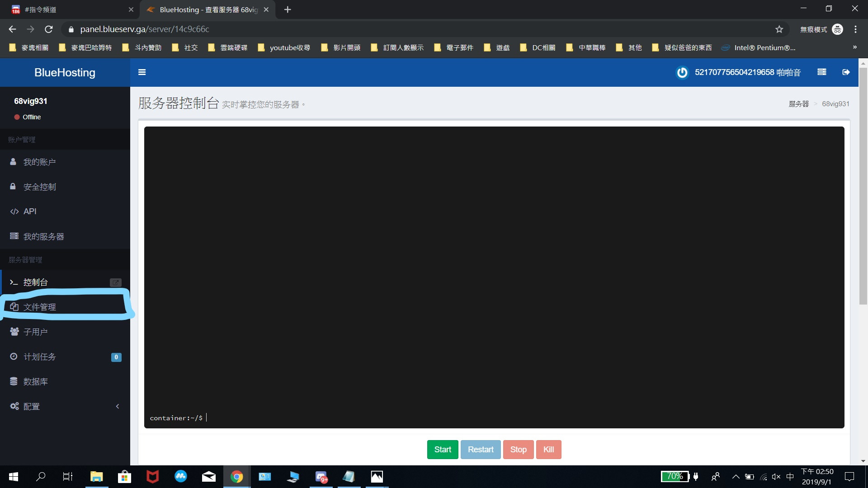Viewport: 868px width, 488px height.
Task: Toggle sidebar menu hamburger icon
Action: (x=142, y=72)
